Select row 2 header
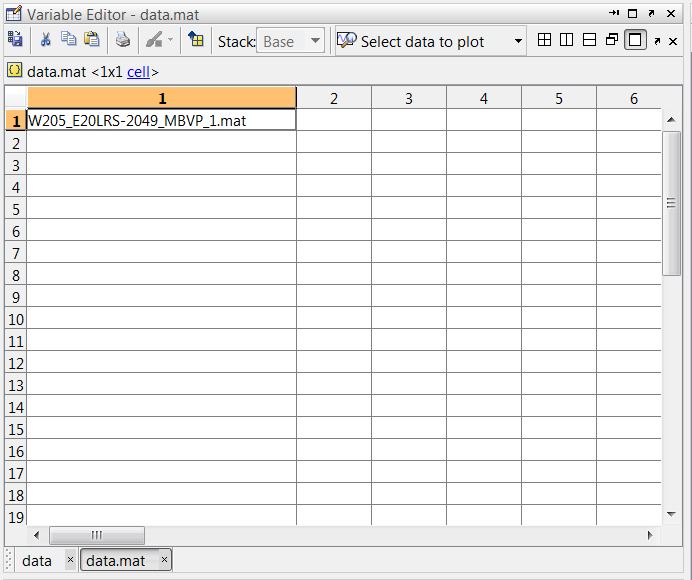 click(16, 143)
